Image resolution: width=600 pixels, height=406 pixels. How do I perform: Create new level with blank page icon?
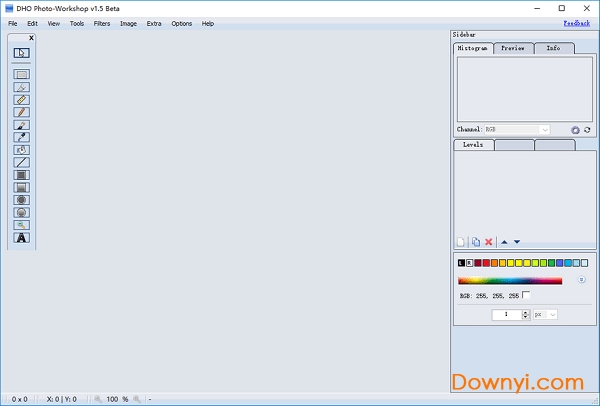pos(461,242)
